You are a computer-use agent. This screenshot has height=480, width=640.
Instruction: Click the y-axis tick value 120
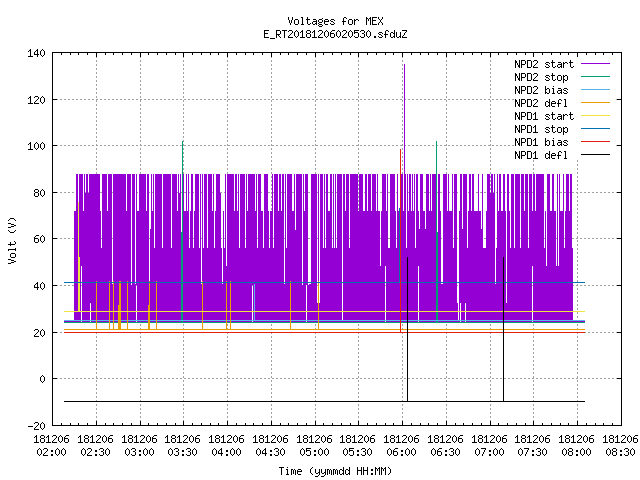[x=37, y=100]
